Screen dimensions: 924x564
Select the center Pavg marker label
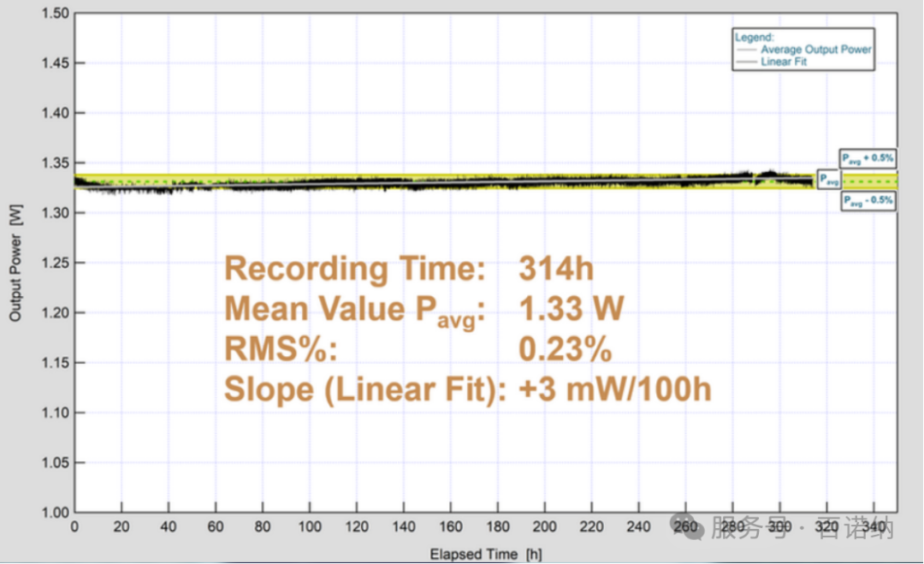(x=828, y=181)
